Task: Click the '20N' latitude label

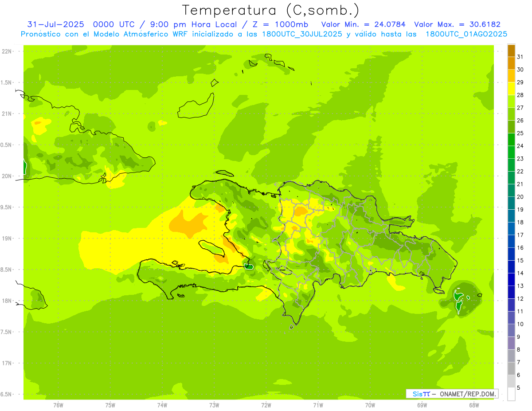Action: tap(7, 176)
